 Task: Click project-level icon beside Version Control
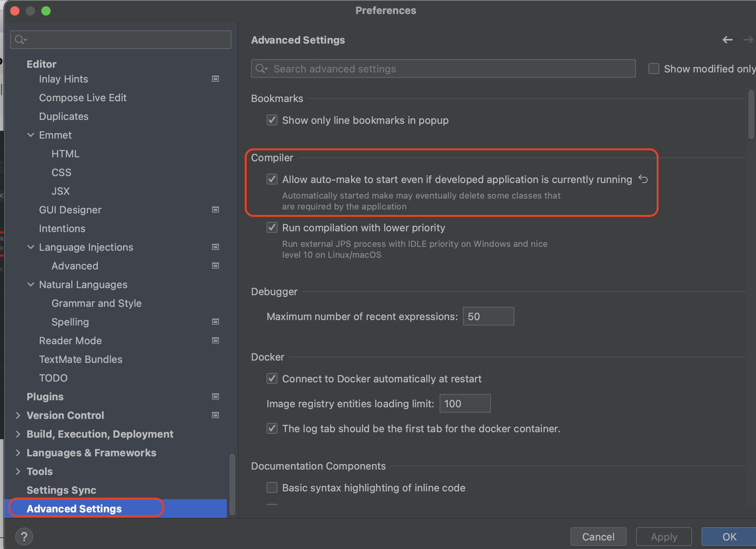coord(215,415)
